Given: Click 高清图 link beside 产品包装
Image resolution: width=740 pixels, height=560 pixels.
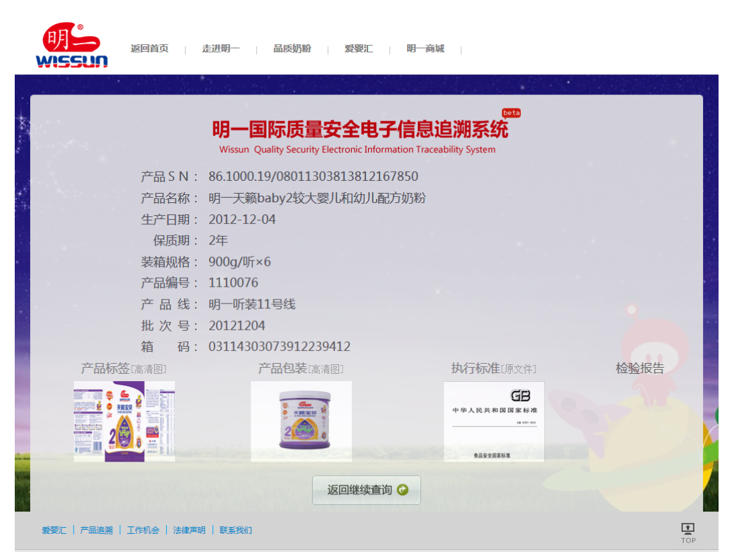Looking at the screenshot, I should pyautogui.click(x=326, y=369).
